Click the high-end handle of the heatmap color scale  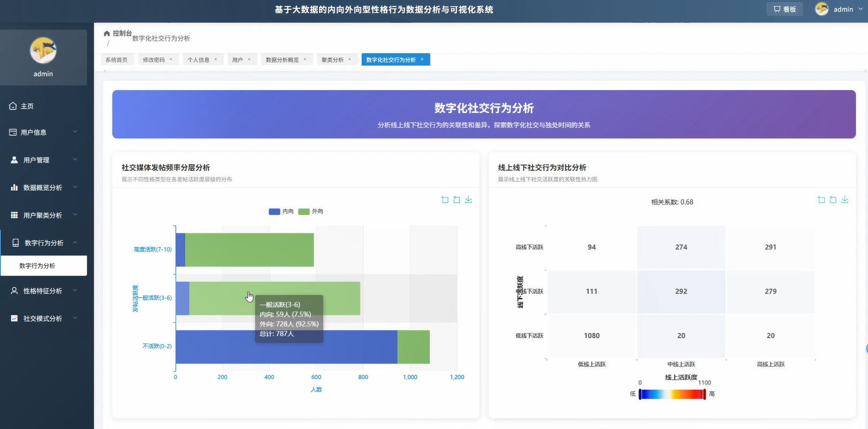(705, 394)
